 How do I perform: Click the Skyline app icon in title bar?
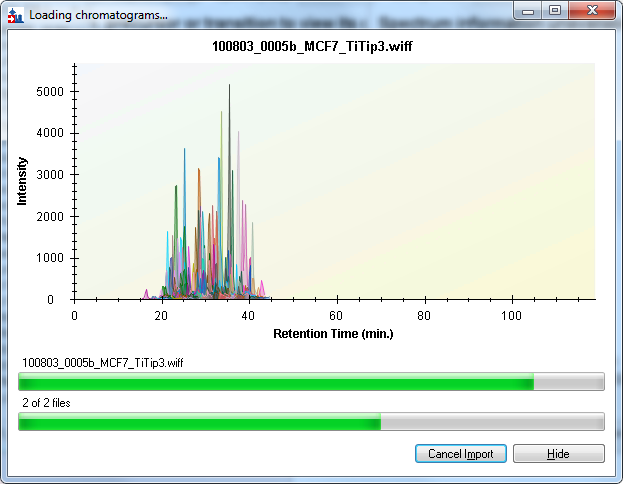pos(15,15)
